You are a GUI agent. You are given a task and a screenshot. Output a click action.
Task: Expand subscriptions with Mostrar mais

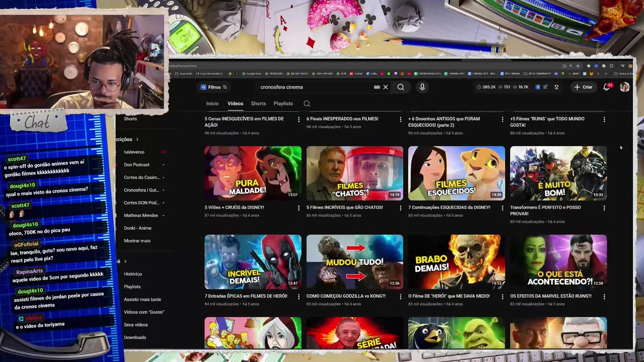pos(137,241)
